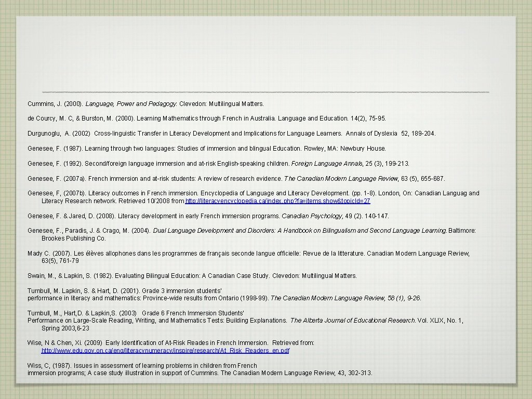Select Genesee & Jared (2008) entry

point(208,216)
